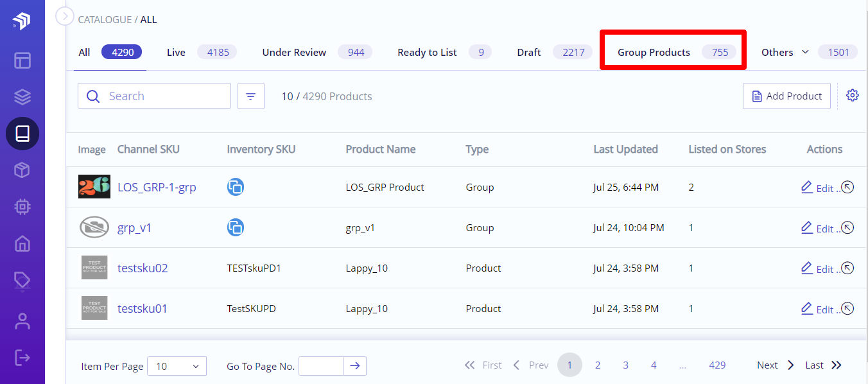The height and width of the screenshot is (384, 868).
Task: Select the All tab
Action: point(110,52)
